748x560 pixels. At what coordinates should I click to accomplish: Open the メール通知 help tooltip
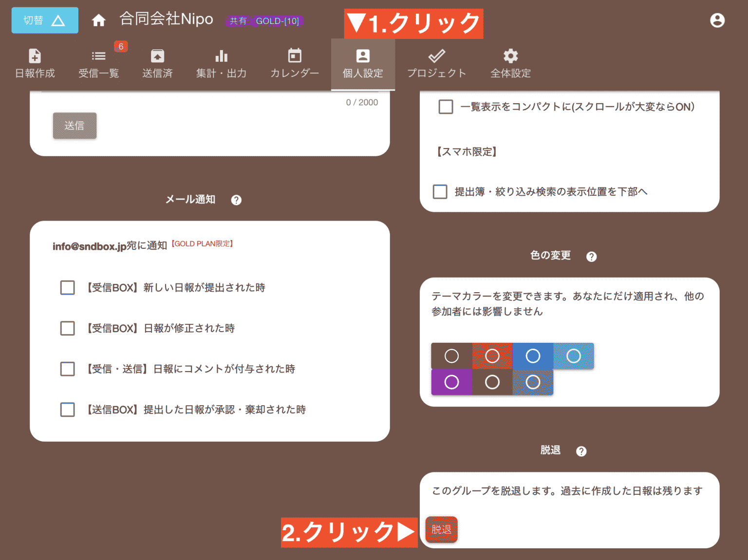tap(236, 200)
